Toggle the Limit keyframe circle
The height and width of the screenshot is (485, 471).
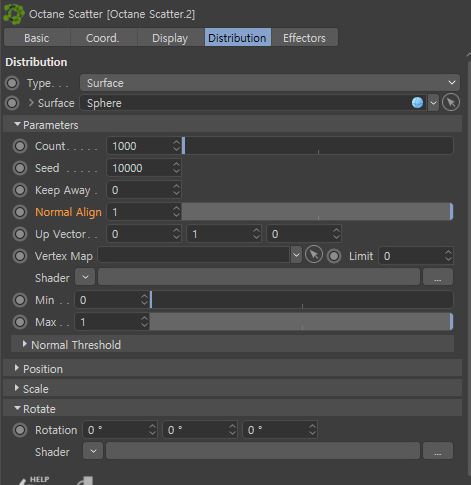point(334,256)
